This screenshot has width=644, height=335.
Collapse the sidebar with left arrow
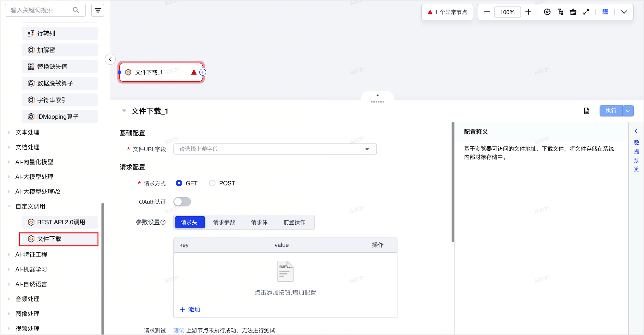point(110,59)
